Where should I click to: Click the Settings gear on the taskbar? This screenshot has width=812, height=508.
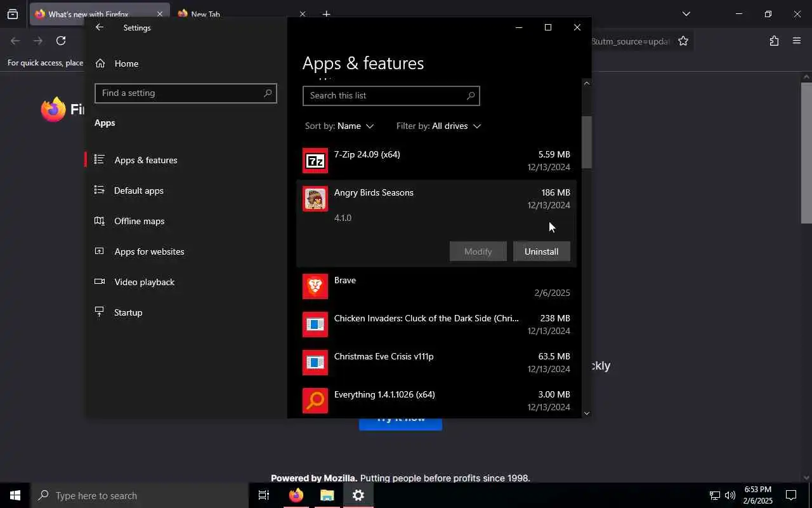click(358, 495)
